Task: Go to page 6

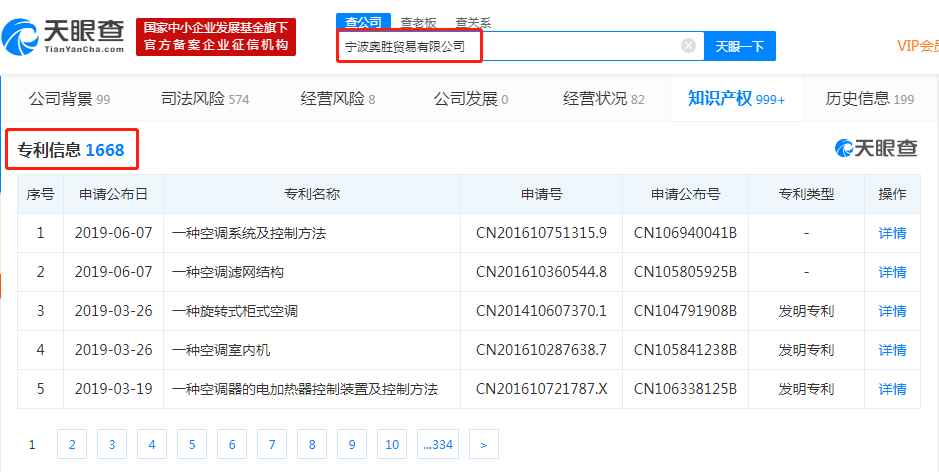Action: pyautogui.click(x=232, y=444)
